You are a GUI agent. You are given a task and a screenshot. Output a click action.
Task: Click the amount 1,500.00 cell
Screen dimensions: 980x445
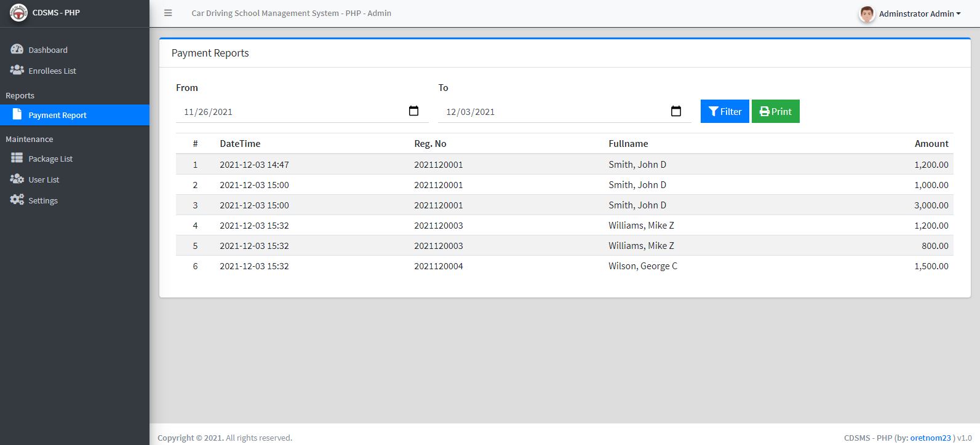[931, 266]
